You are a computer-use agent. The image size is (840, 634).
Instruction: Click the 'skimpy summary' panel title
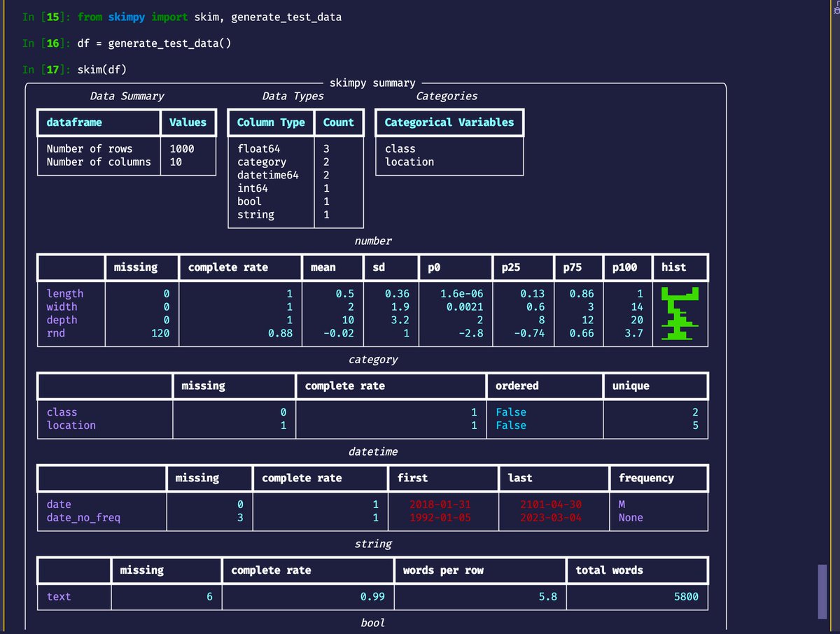[372, 83]
